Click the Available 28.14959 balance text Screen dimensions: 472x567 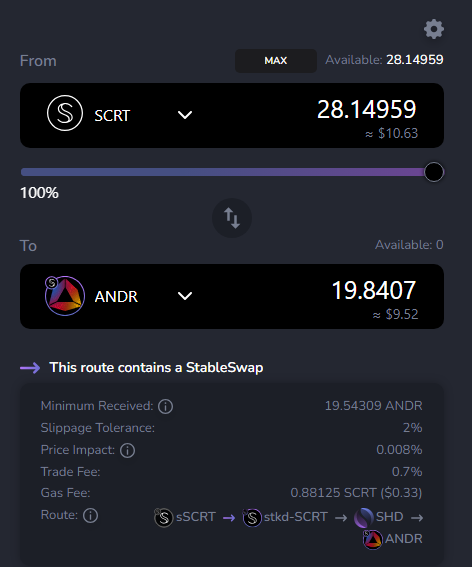(x=384, y=60)
